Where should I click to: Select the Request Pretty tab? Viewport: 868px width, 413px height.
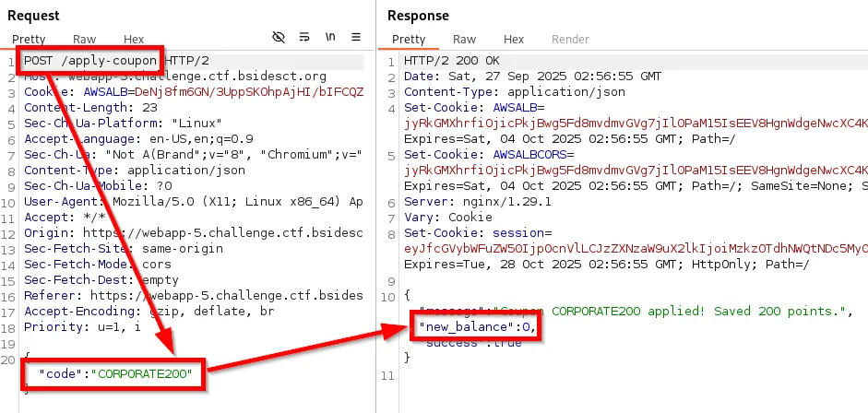click(x=29, y=40)
